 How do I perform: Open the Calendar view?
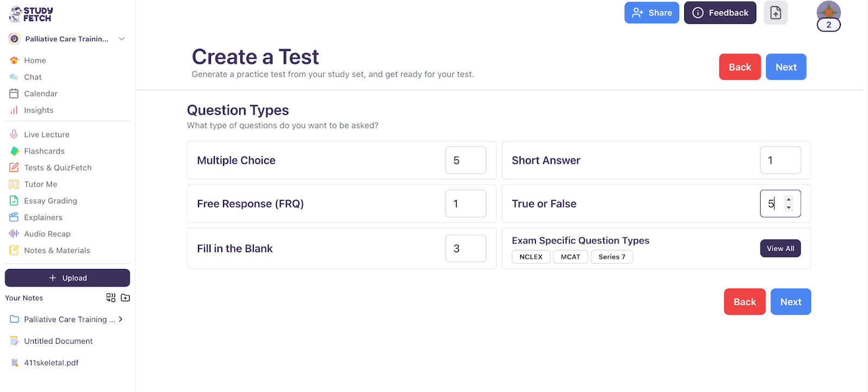pyautogui.click(x=41, y=93)
